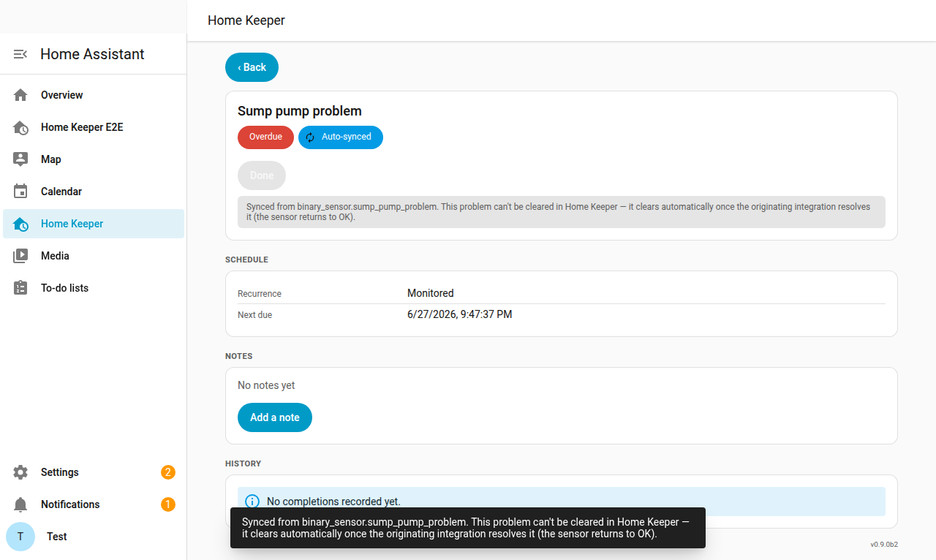Open the Media sidebar icon

point(20,256)
